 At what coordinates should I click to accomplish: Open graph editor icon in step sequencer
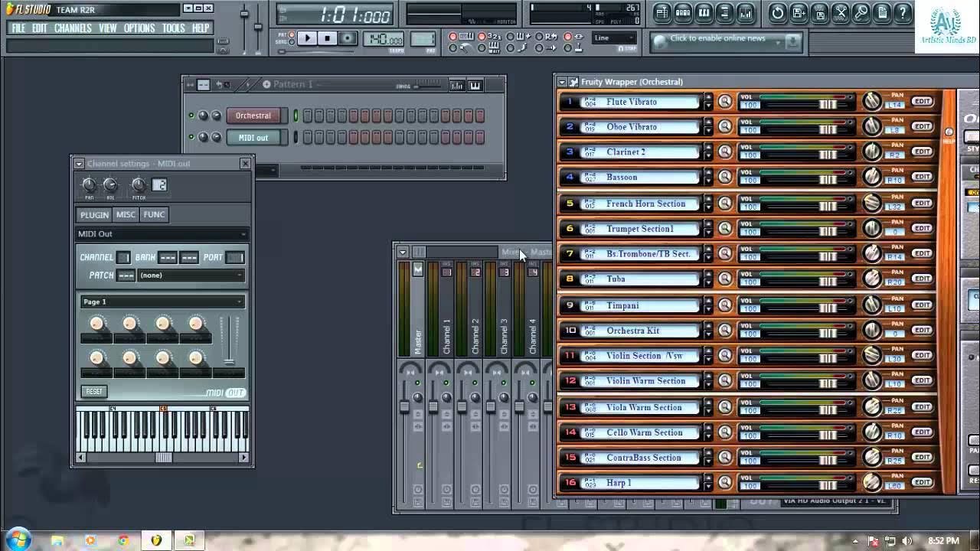pos(457,85)
